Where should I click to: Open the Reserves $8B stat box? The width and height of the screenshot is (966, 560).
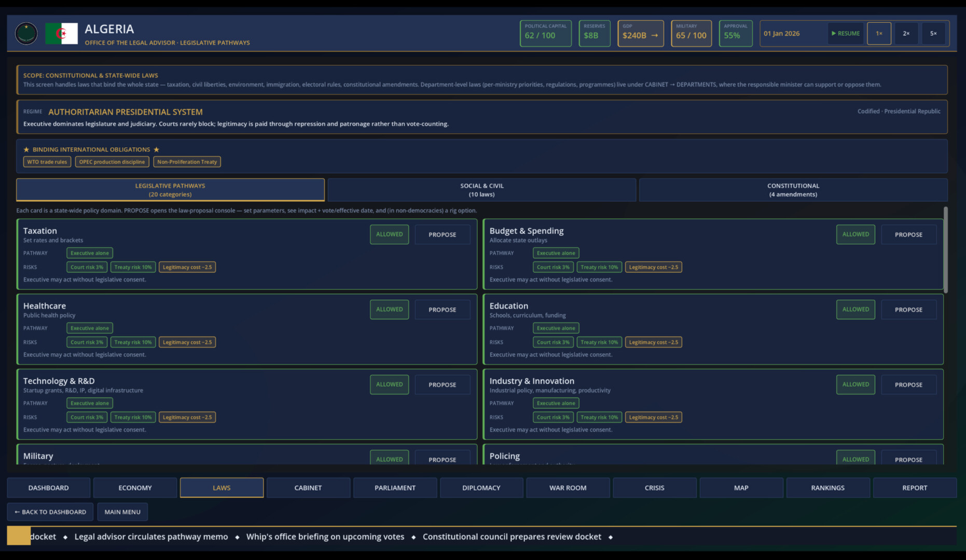(595, 33)
